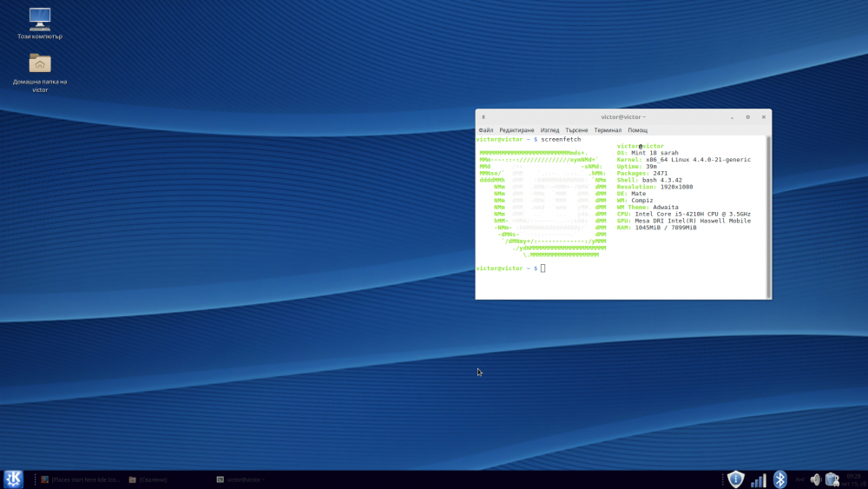
Task: Open the speaker volume tray icon
Action: (815, 479)
